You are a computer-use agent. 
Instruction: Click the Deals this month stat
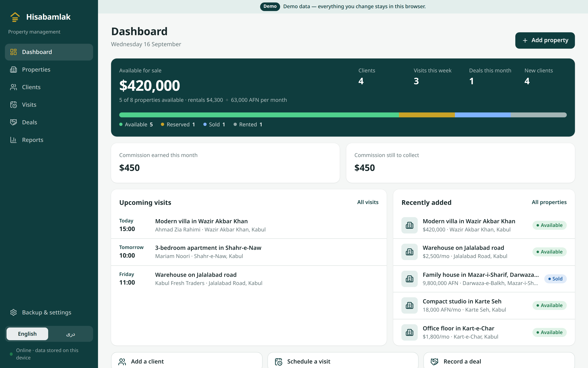pos(490,76)
